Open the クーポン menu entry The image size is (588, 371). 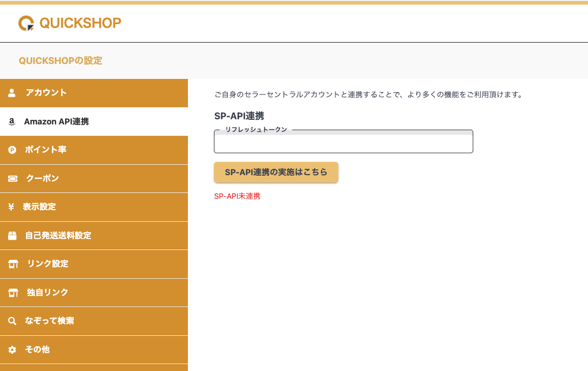43,179
